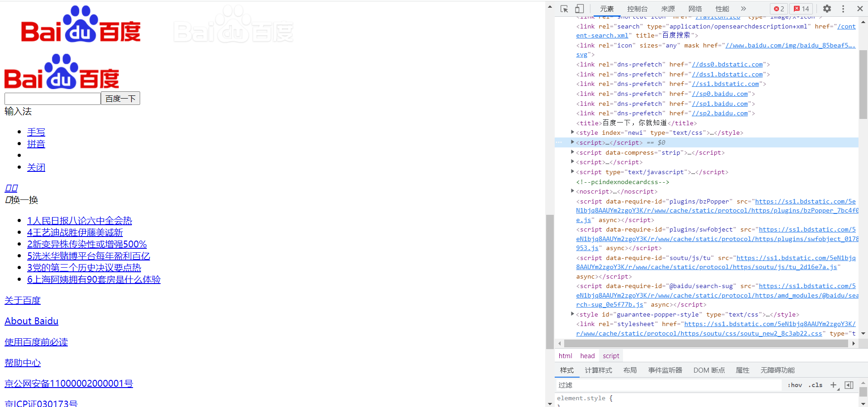Image resolution: width=868 pixels, height=407 pixels.
Task: Click the 换一换 refresh hot list text
Action: click(x=24, y=200)
